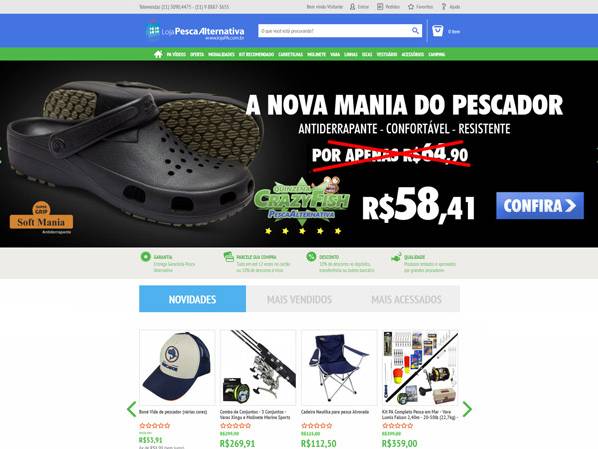598x449 pixels.
Task: Click the Confira banner button
Action: click(540, 206)
